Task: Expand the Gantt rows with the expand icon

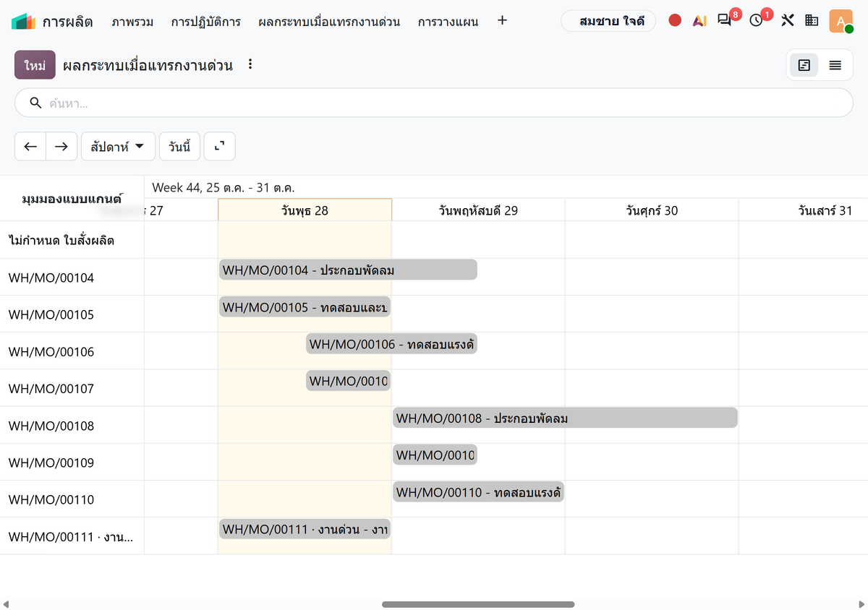Action: pyautogui.click(x=220, y=146)
